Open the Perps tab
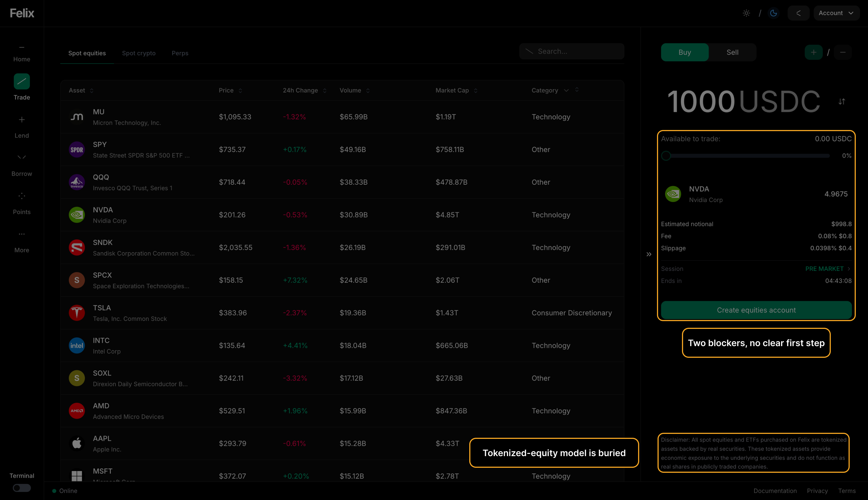The height and width of the screenshot is (500, 868). [x=180, y=53]
